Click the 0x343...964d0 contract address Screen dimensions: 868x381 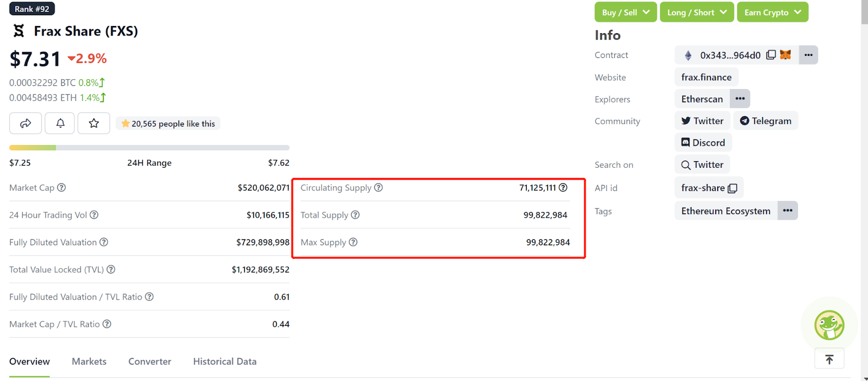point(730,55)
